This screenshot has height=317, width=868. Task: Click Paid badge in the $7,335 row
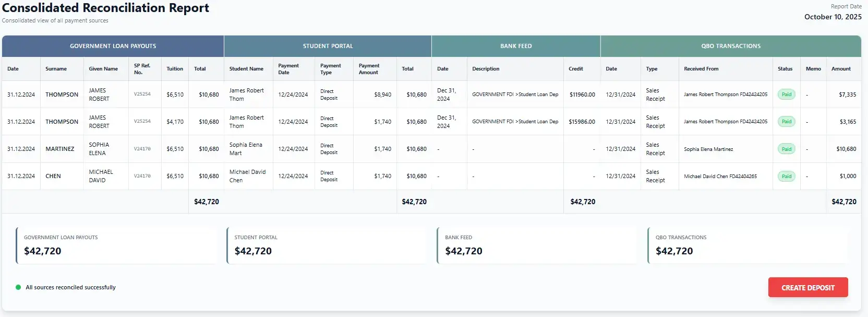pyautogui.click(x=786, y=95)
